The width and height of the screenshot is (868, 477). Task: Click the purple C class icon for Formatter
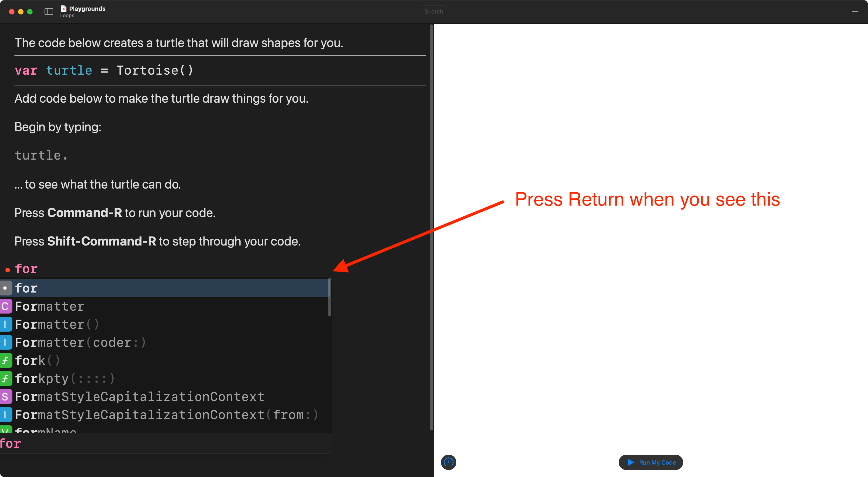[5, 306]
